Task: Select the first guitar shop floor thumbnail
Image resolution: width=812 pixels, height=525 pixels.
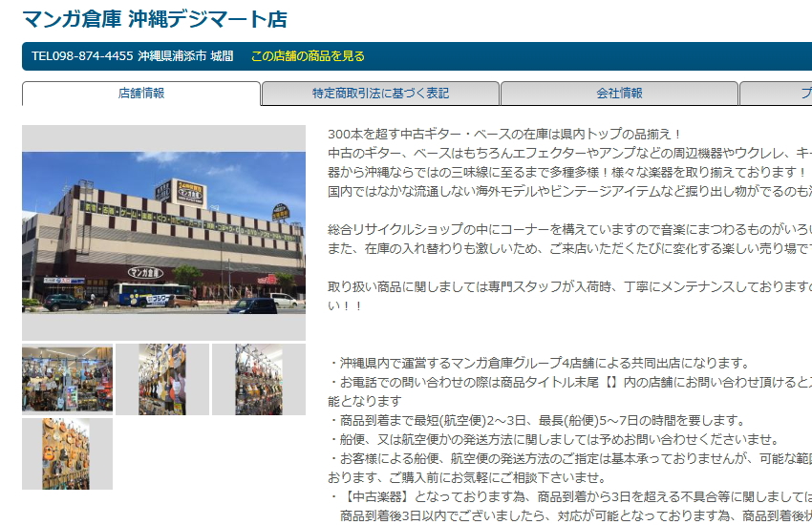Action: (x=67, y=379)
